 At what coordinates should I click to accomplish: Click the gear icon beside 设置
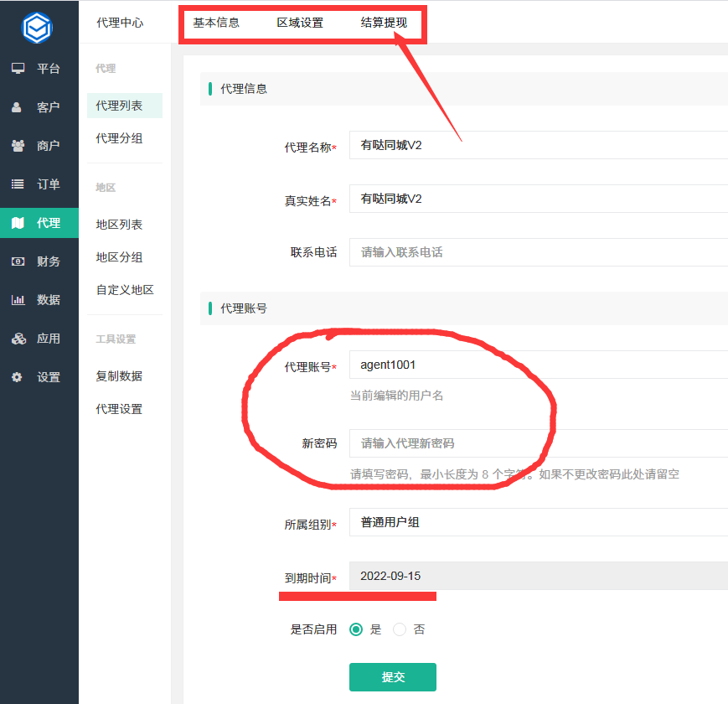tap(17, 377)
